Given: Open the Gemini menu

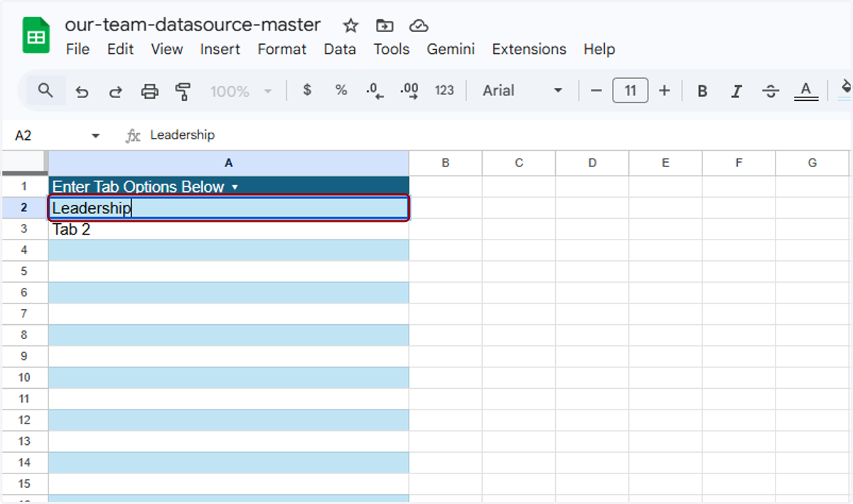Looking at the screenshot, I should point(451,49).
